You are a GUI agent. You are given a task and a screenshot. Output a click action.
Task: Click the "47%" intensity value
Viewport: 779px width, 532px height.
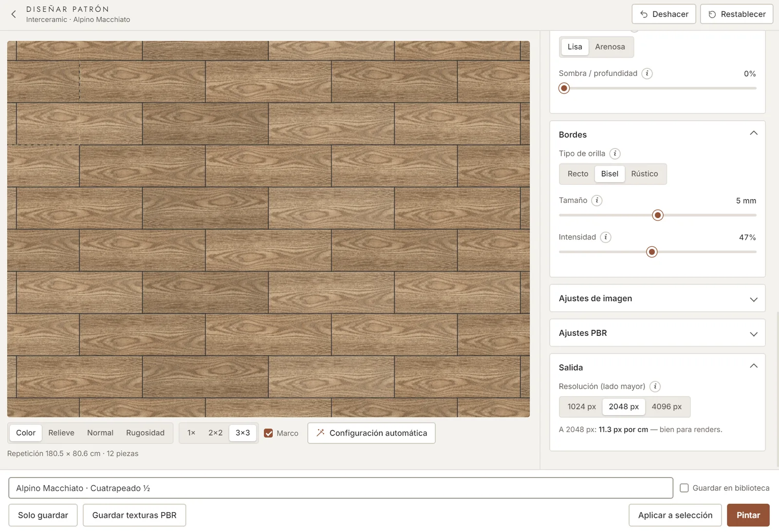[x=747, y=238]
